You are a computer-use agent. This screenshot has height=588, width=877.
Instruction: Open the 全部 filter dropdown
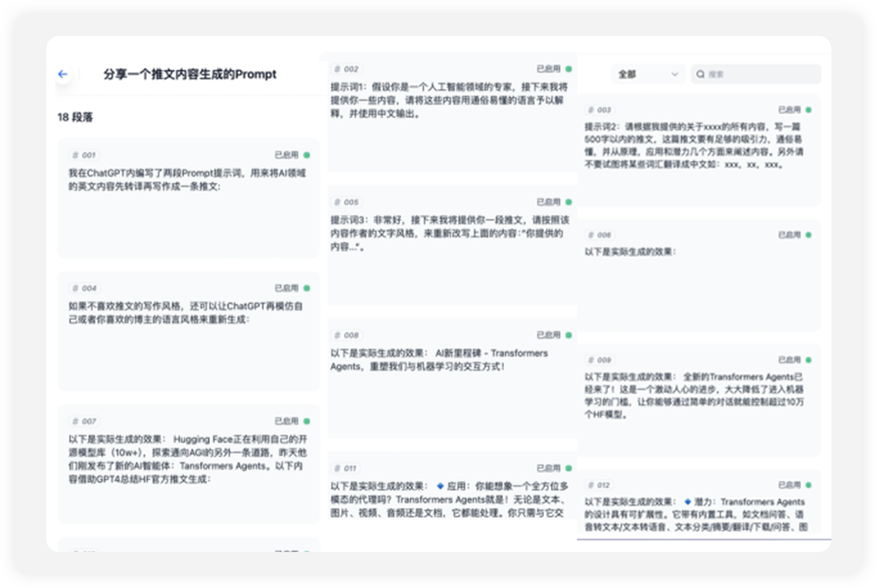click(648, 74)
